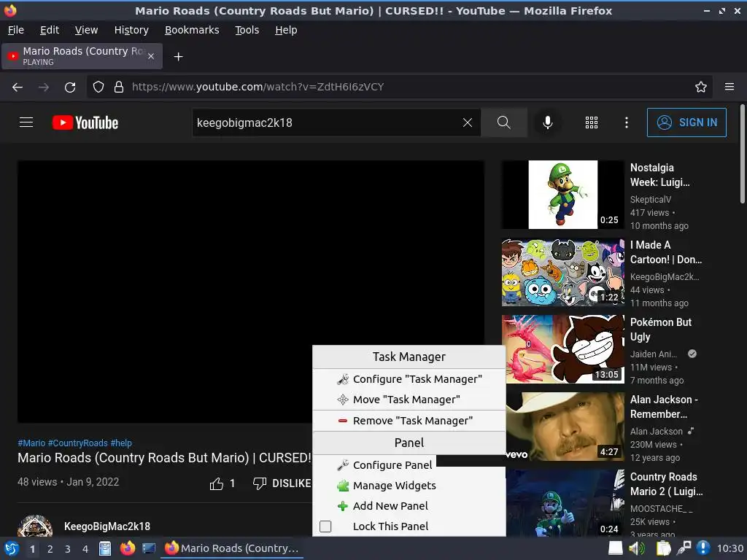
Task: Open the View menu
Action: tap(86, 30)
